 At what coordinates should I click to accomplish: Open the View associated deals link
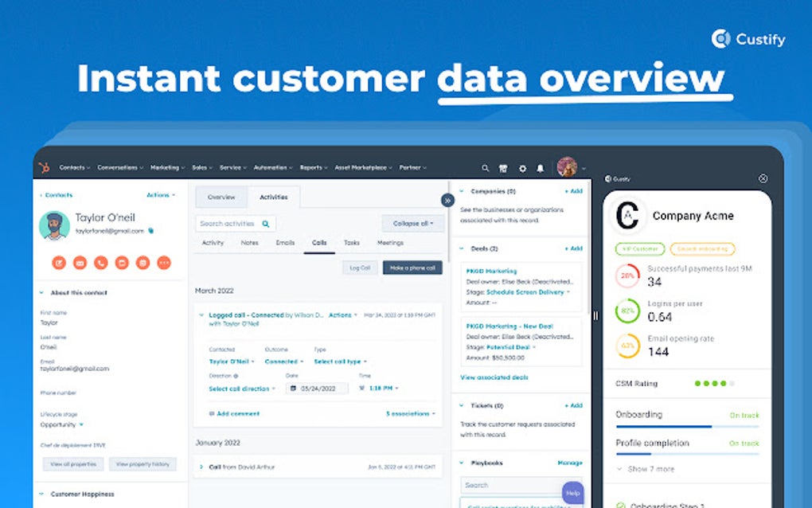pos(493,377)
